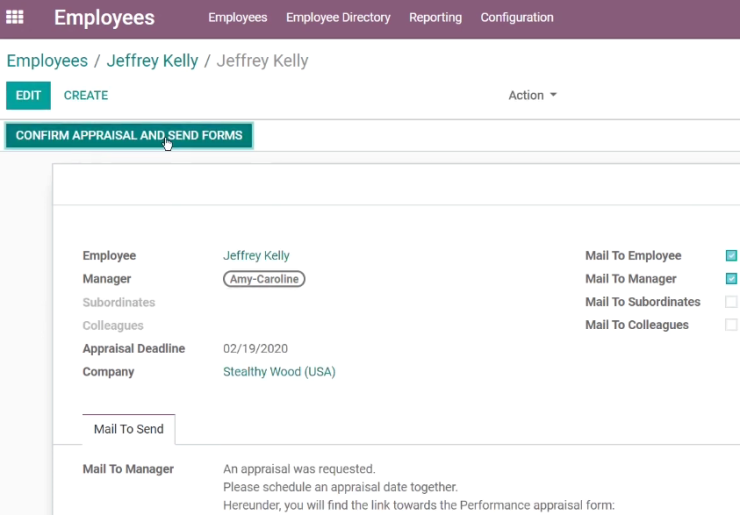
Task: Expand the Action dropdown
Action: 532,95
